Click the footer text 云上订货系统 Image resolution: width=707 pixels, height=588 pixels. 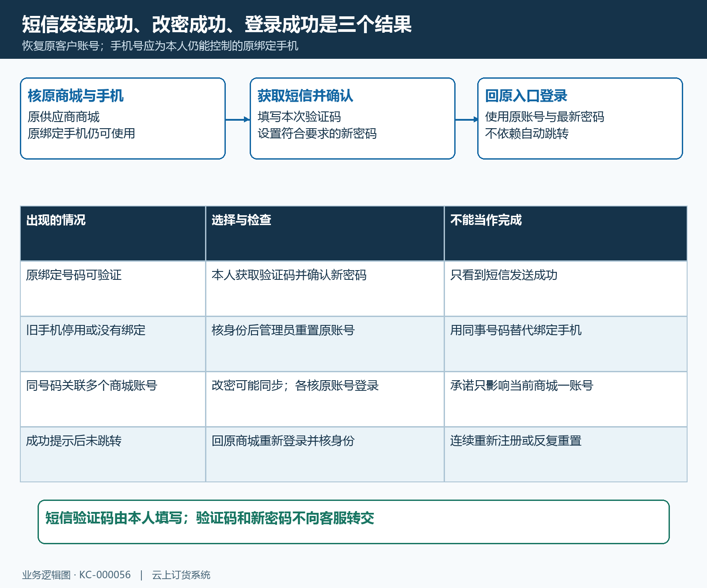point(181,575)
